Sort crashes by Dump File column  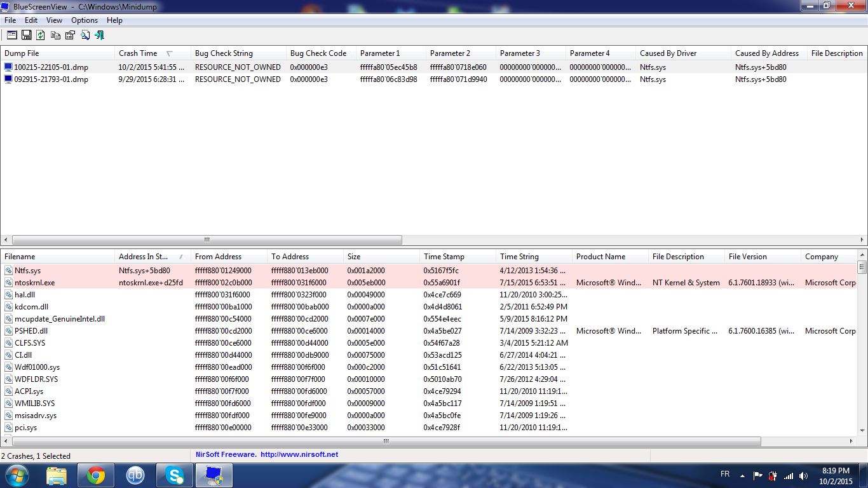[x=57, y=53]
